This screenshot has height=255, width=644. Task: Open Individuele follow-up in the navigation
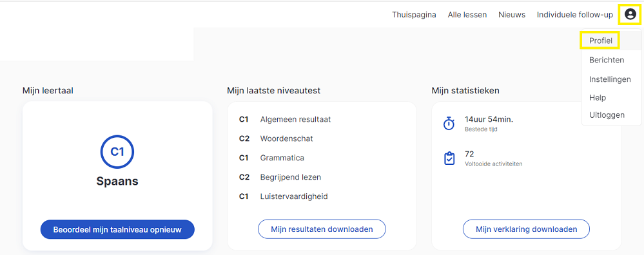[575, 15]
